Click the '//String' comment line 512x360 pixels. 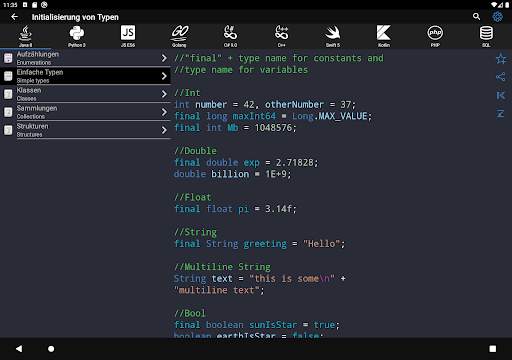point(195,232)
